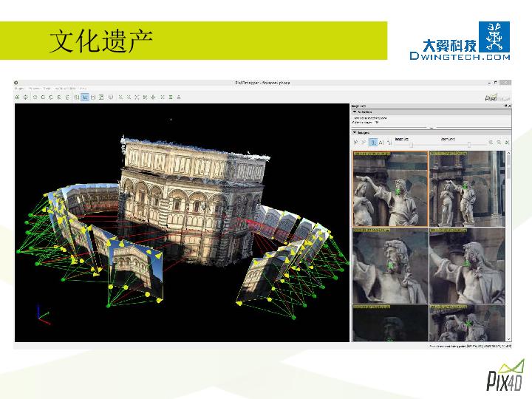Click the splitter arrow below Selection section

click(x=431, y=127)
